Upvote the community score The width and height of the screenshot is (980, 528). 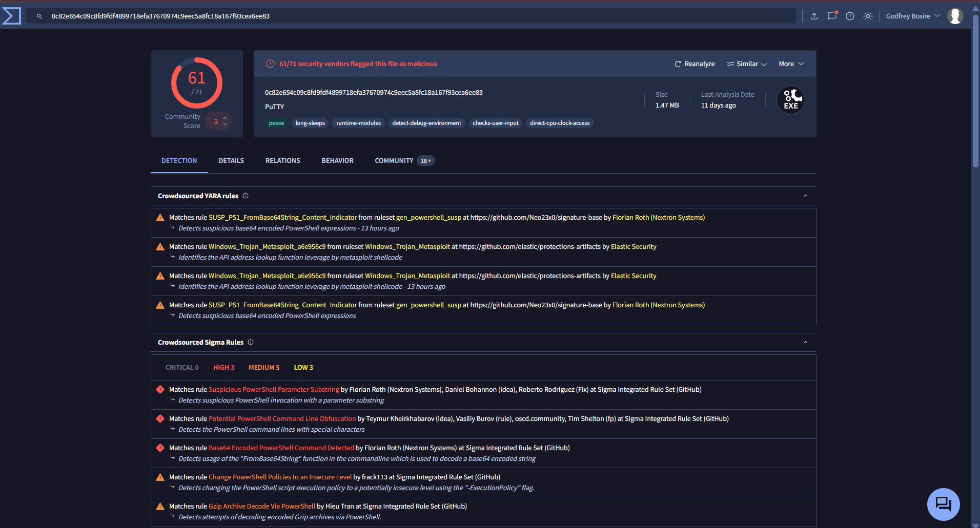225,118
